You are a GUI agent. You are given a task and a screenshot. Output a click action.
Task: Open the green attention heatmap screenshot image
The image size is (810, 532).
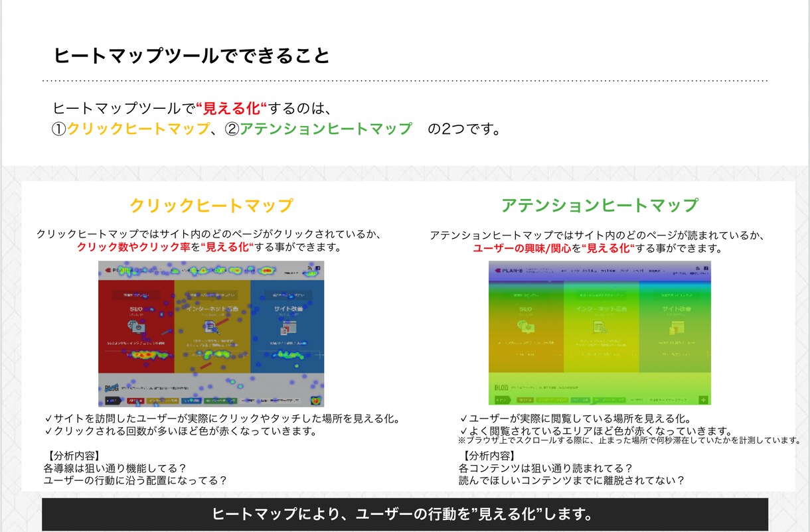600,333
